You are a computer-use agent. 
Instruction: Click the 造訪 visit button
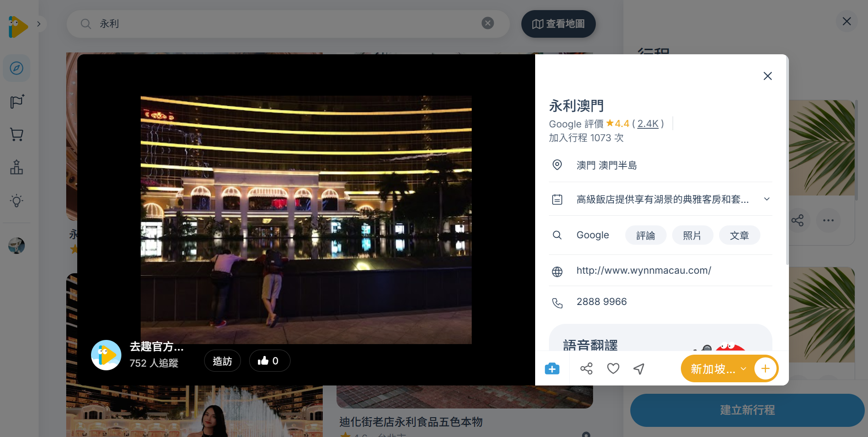coord(223,361)
